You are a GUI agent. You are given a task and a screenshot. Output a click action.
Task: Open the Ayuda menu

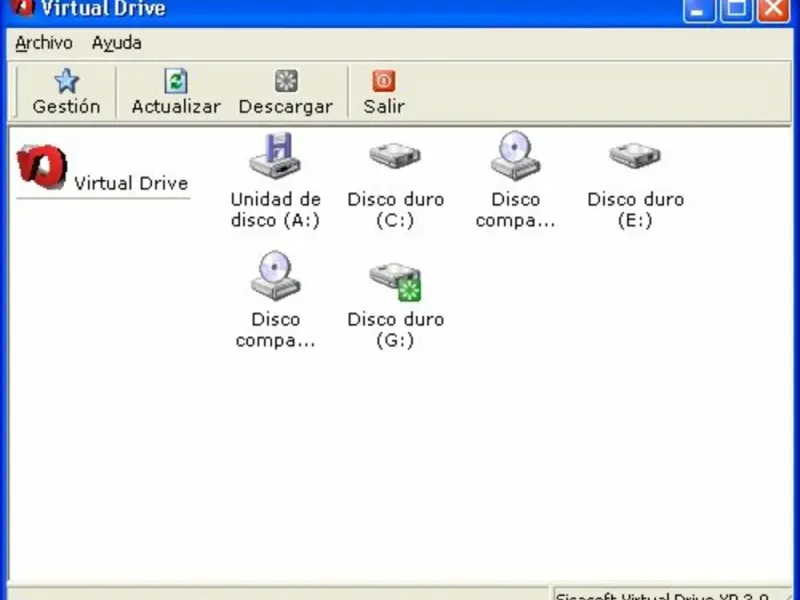[117, 43]
